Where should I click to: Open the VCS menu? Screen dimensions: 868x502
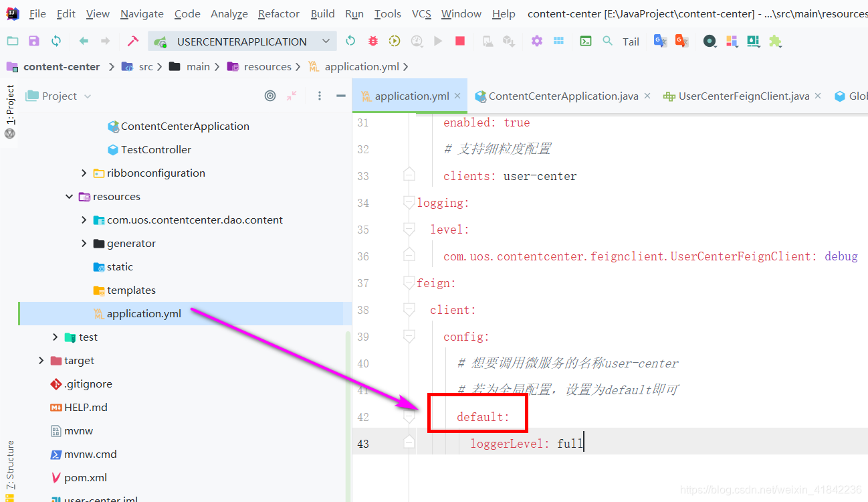[421, 13]
